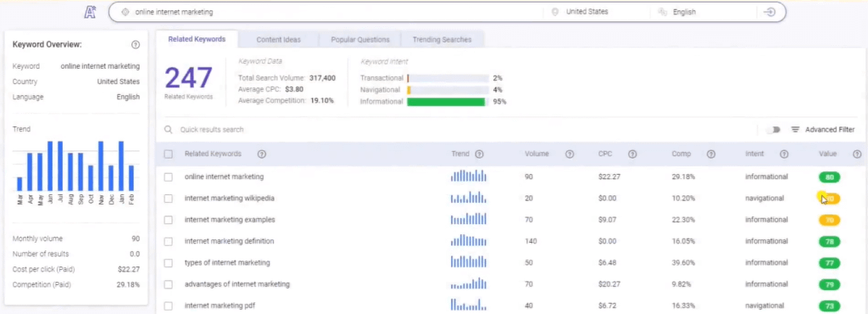This screenshot has width=868, height=314.
Task: Open the English language selector
Action: (684, 12)
